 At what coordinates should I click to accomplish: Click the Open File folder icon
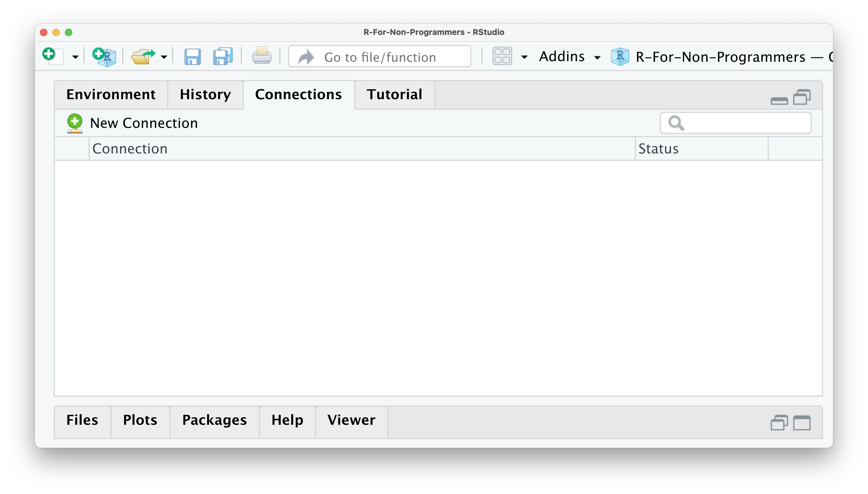click(143, 57)
